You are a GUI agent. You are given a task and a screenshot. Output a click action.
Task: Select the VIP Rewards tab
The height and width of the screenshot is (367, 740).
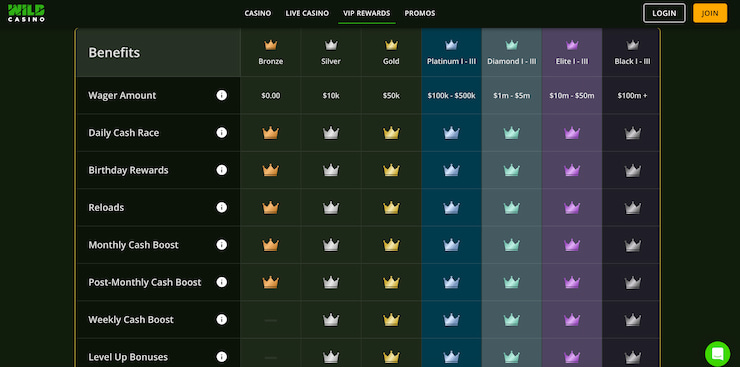(367, 13)
